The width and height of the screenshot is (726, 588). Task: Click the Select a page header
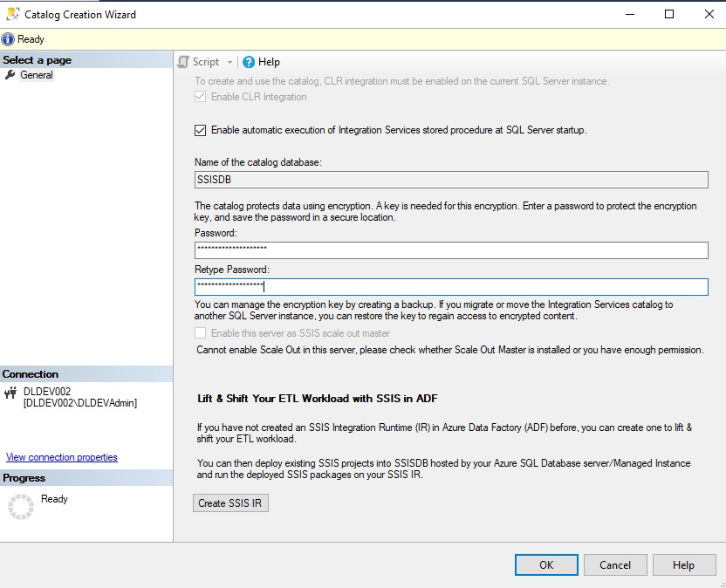click(x=86, y=59)
